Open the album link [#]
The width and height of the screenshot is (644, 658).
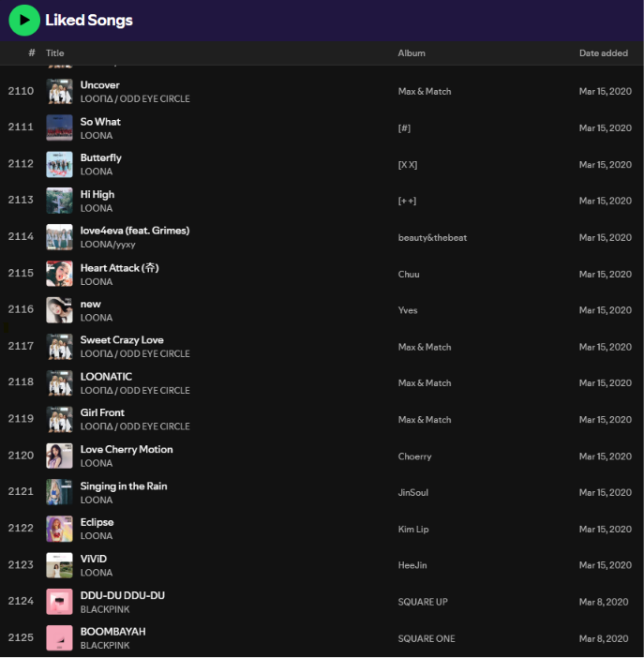(x=404, y=128)
